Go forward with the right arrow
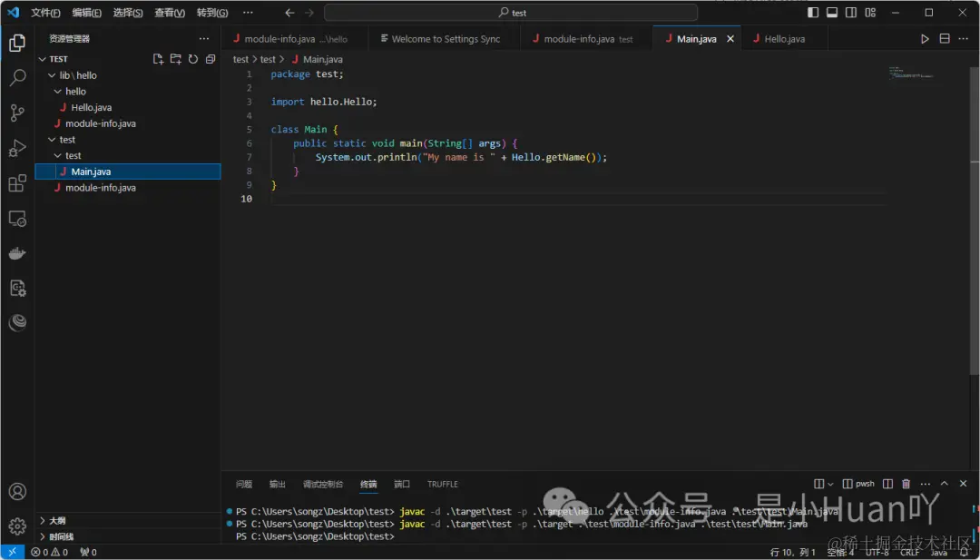The image size is (980, 560). point(309,13)
